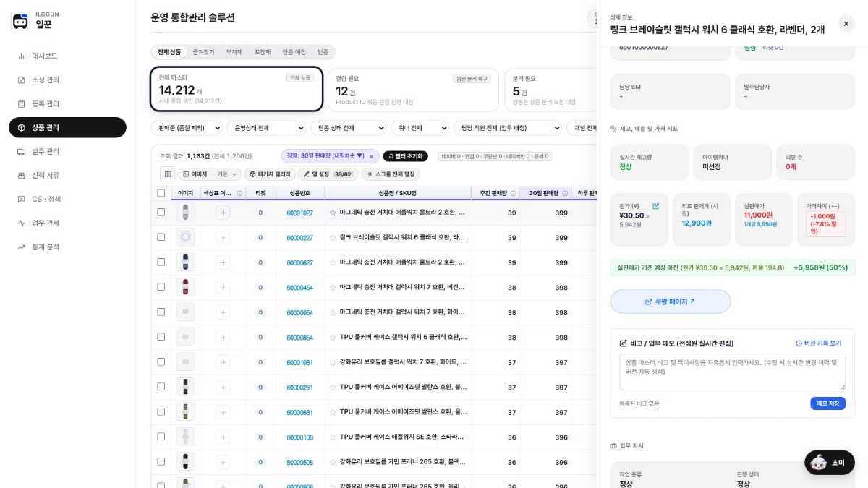Switch to the 전체 상품 tab
Viewport: 868px width, 488px height.
[169, 52]
